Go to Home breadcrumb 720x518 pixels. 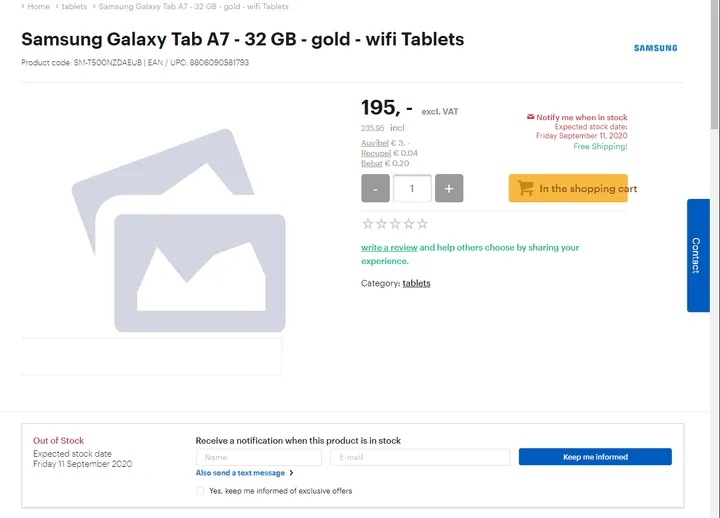tap(39, 6)
